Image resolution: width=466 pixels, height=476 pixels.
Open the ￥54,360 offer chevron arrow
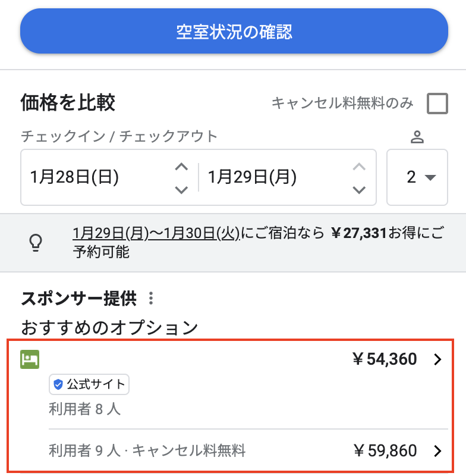click(438, 359)
